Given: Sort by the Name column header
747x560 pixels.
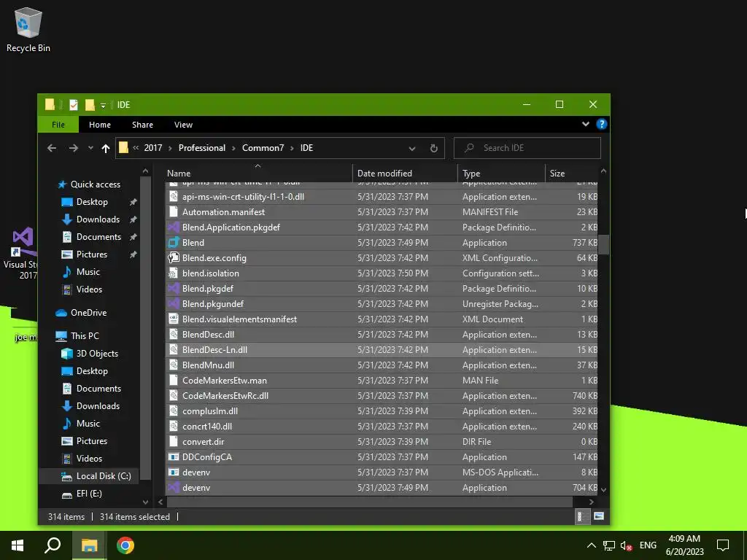Looking at the screenshot, I should (259, 174).
